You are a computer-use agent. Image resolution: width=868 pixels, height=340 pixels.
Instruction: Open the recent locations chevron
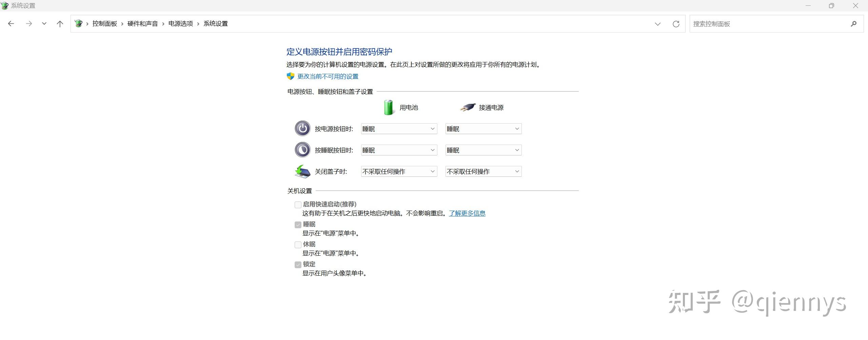pos(44,24)
